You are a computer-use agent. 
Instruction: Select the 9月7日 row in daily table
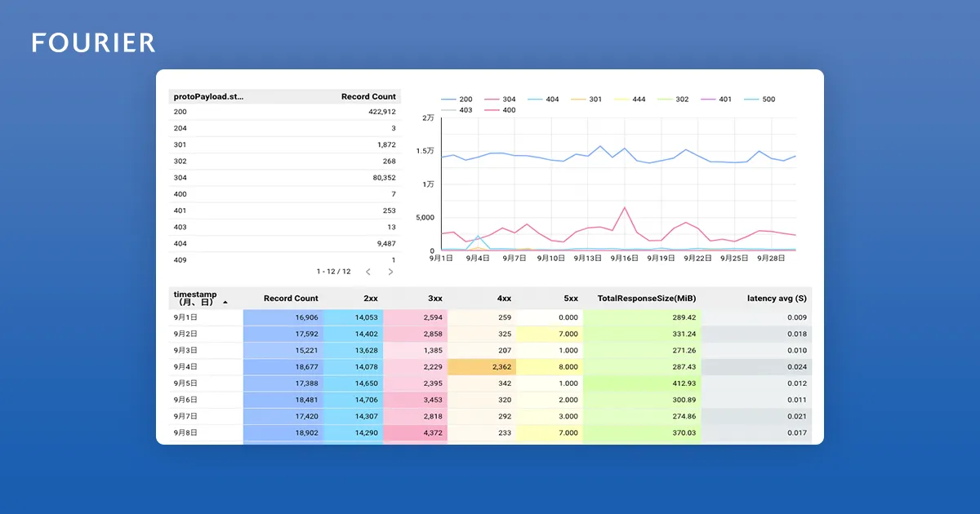[490, 416]
